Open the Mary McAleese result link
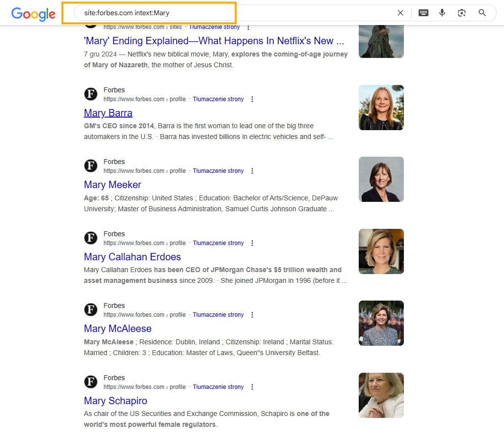504x443 pixels. click(x=118, y=329)
